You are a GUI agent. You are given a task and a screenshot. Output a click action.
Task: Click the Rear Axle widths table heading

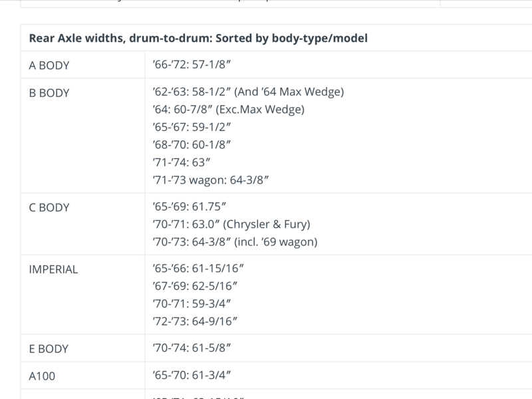(x=198, y=38)
